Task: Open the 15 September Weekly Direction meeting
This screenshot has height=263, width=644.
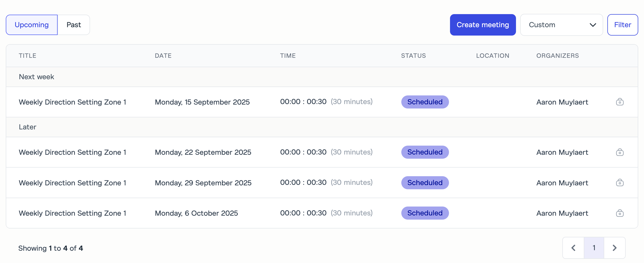Action: pyautogui.click(x=73, y=102)
